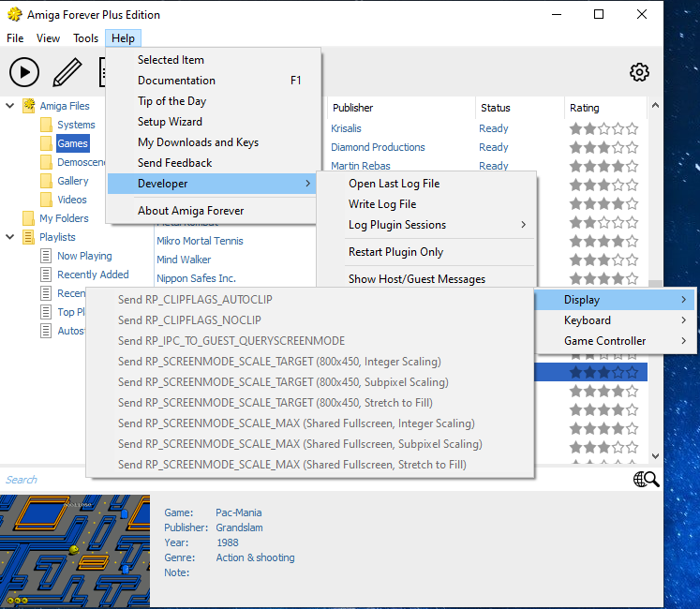Click Amiga Forever title bar app icon

15,14
